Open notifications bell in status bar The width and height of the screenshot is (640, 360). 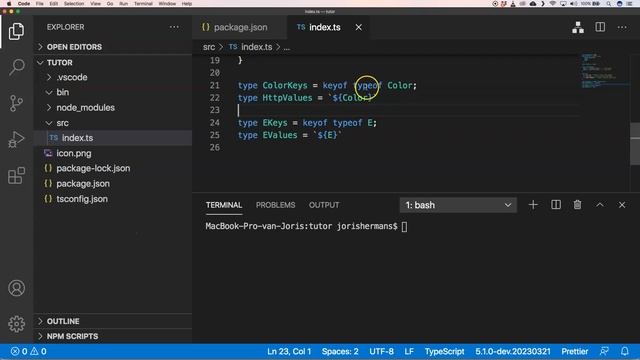[x=624, y=351]
